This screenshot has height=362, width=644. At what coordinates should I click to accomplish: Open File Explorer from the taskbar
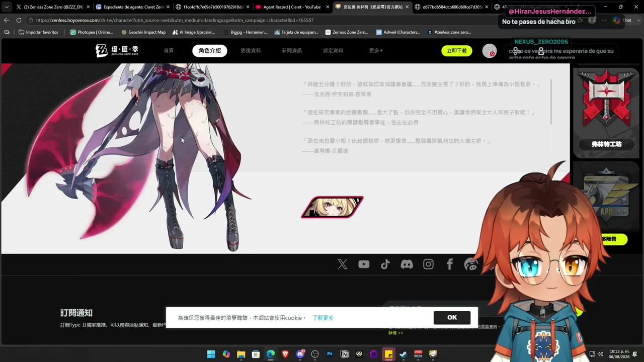point(240,354)
